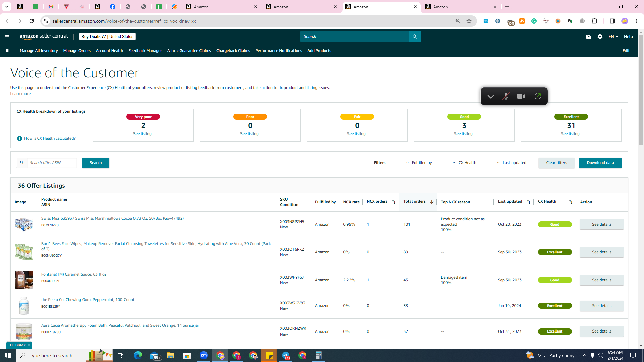Click the info icon beside CX Health calculated
This screenshot has height=362, width=644.
click(x=19, y=138)
